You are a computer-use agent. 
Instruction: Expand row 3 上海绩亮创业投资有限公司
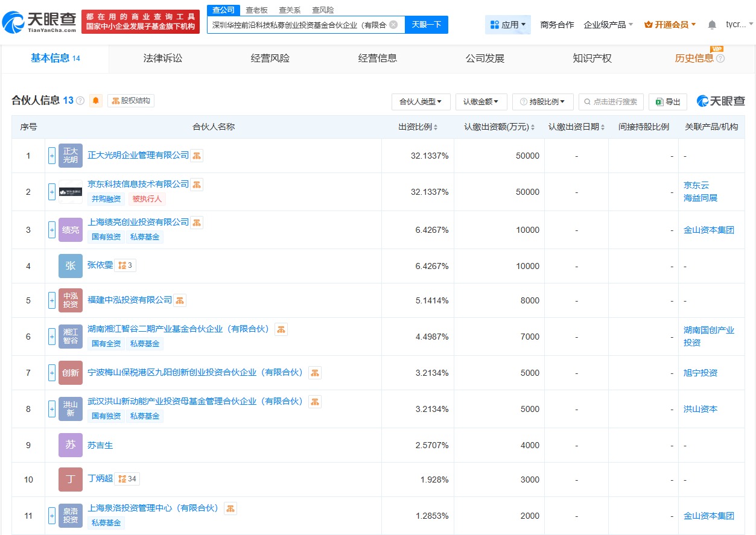(52, 230)
